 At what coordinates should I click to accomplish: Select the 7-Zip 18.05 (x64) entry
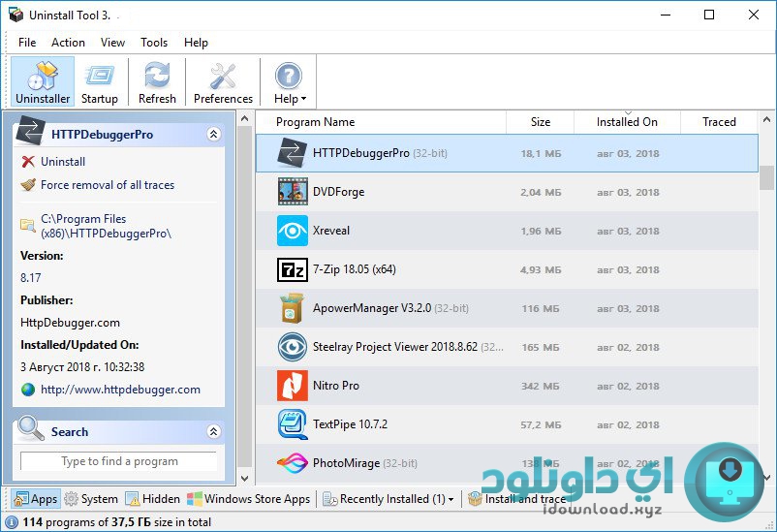355,269
